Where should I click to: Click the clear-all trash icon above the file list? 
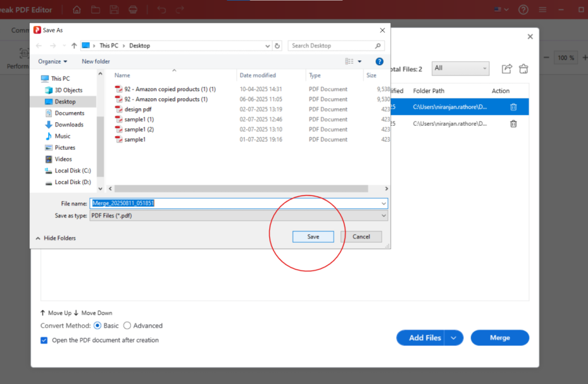click(x=523, y=68)
